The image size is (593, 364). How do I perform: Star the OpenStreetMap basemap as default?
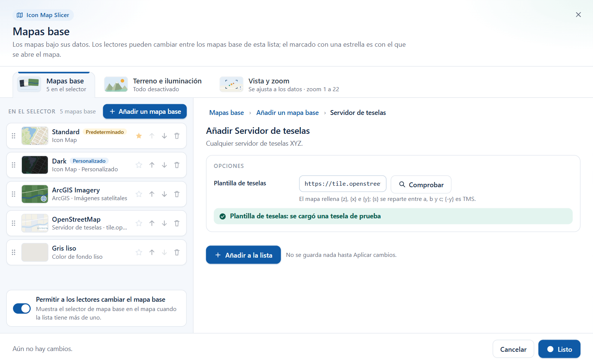(x=139, y=223)
